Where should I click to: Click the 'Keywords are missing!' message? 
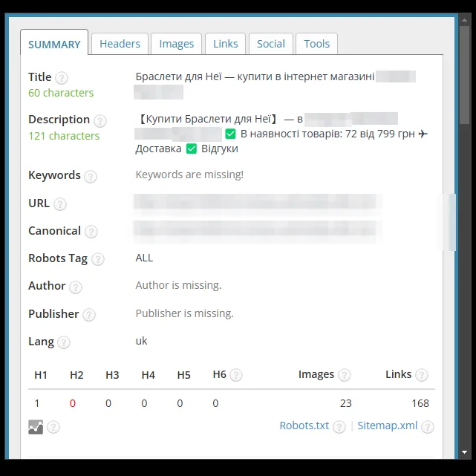[x=189, y=175]
